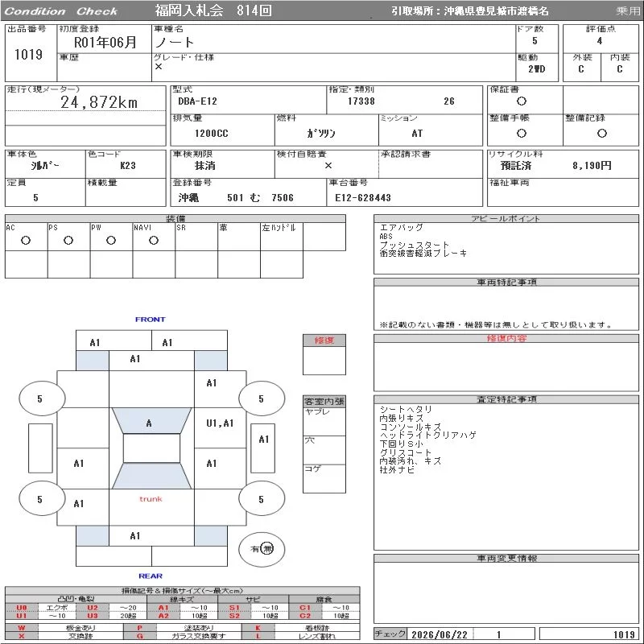644x644 pixels.
Task: Click the circle under 整備記録
Action: [x=601, y=133]
